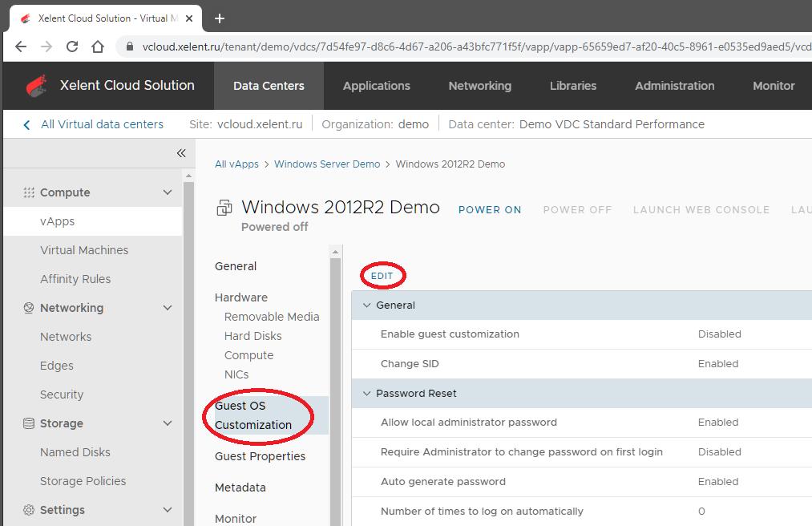Open NICs under Hardware
812x526 pixels.
[x=236, y=374]
